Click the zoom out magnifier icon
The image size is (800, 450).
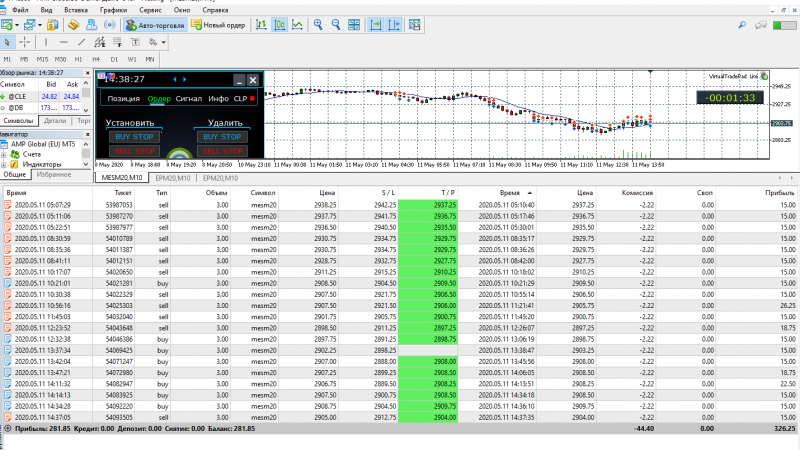[337, 24]
